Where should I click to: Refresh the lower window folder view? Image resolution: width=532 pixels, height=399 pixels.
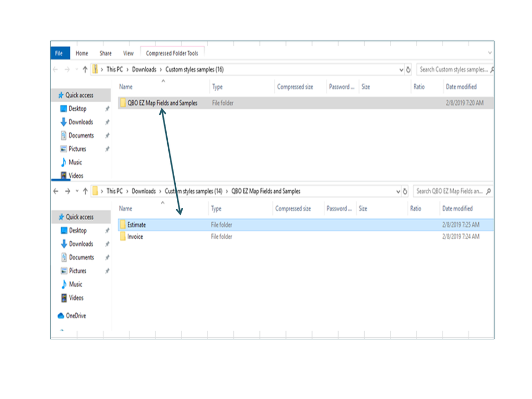[x=405, y=191]
